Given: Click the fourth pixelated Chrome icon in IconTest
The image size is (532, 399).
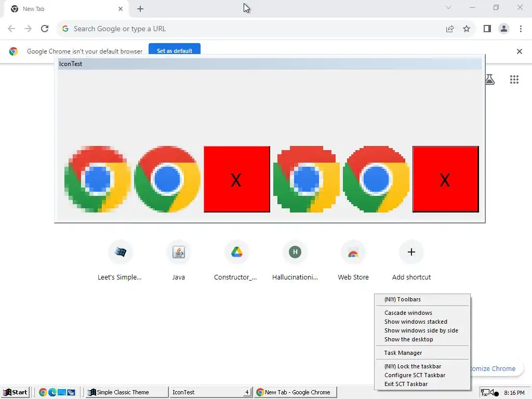Looking at the screenshot, I should pos(307,179).
